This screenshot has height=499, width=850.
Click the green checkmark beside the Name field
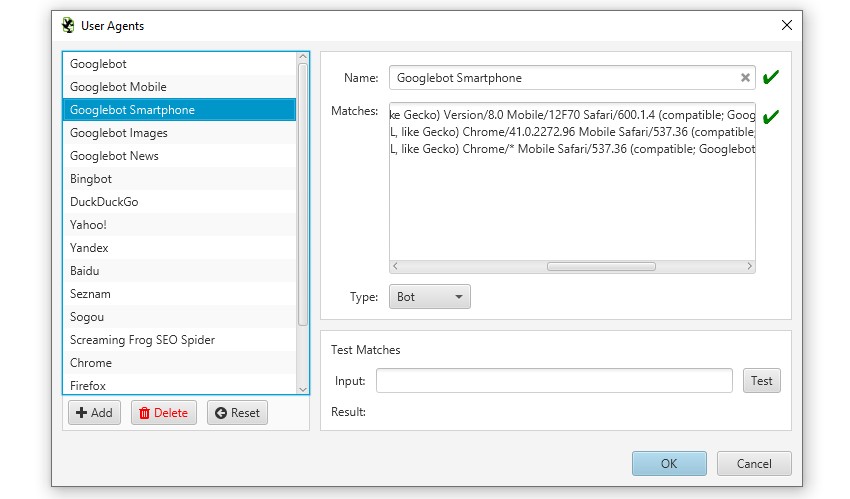coord(770,77)
